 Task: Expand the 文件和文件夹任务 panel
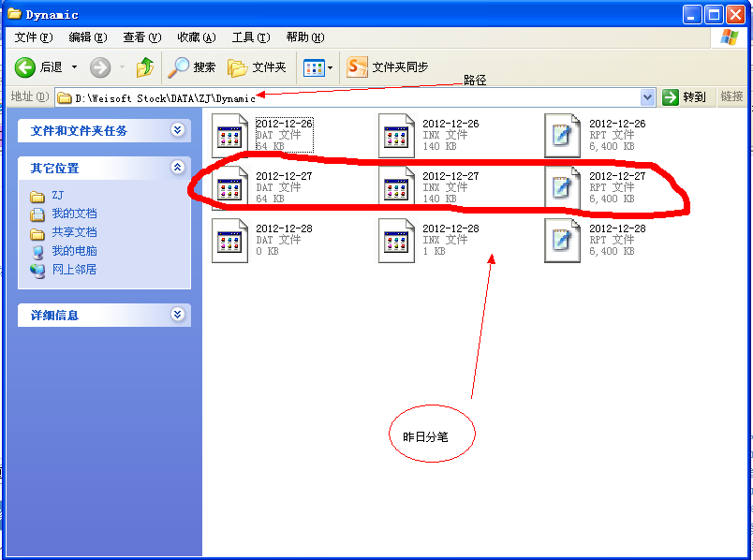point(178,129)
